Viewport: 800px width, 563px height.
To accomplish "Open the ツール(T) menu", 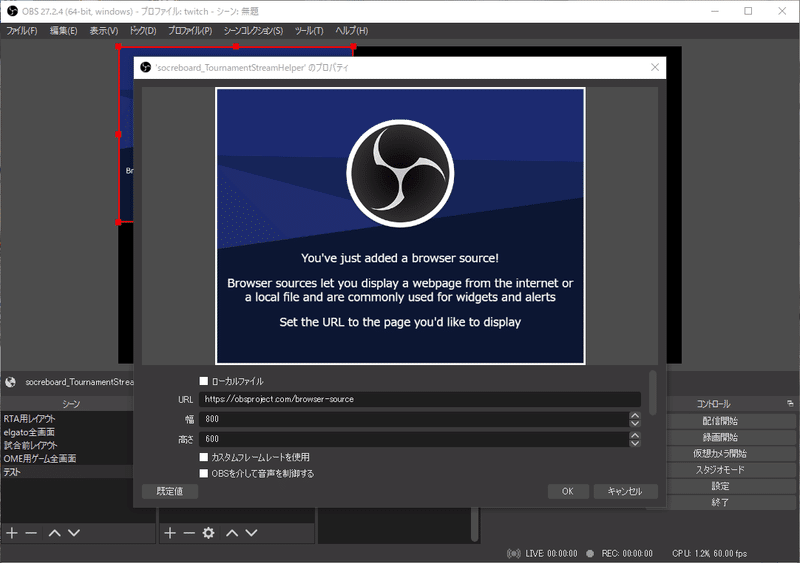I will (x=309, y=31).
